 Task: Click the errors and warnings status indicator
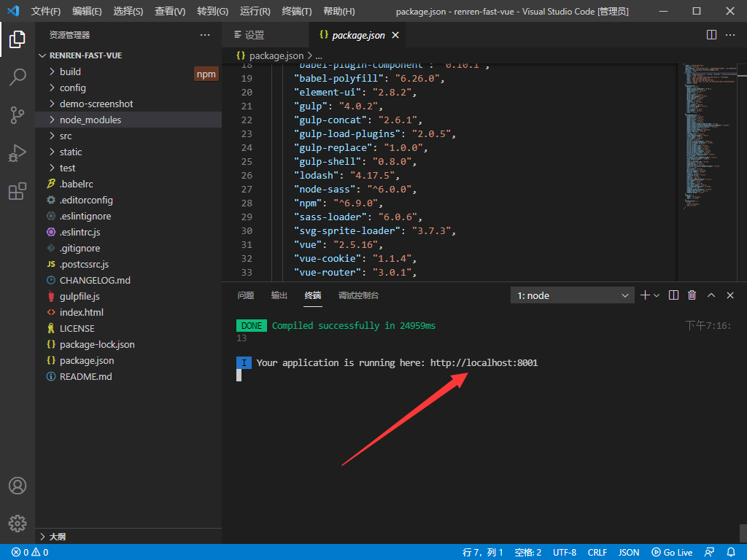tap(30, 553)
